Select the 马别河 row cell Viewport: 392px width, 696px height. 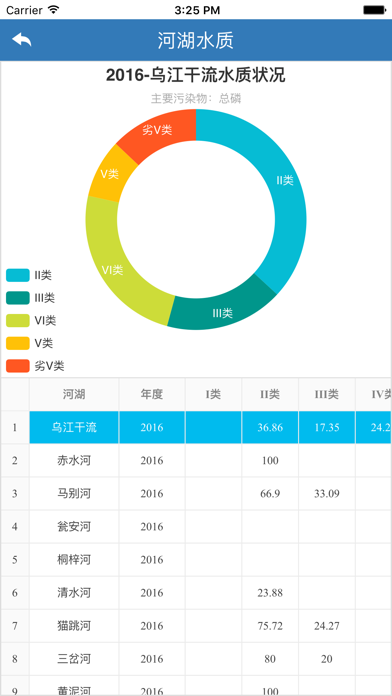coord(74,494)
